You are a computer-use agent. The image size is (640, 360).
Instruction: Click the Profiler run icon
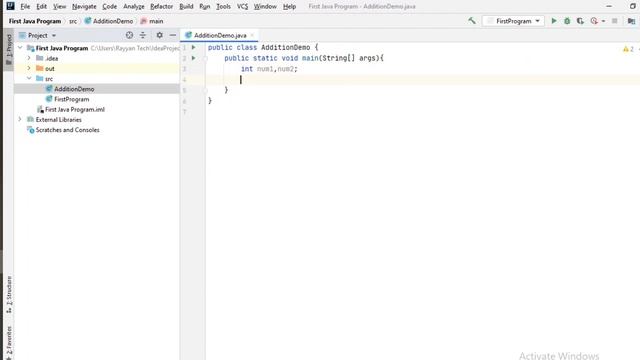tap(594, 21)
